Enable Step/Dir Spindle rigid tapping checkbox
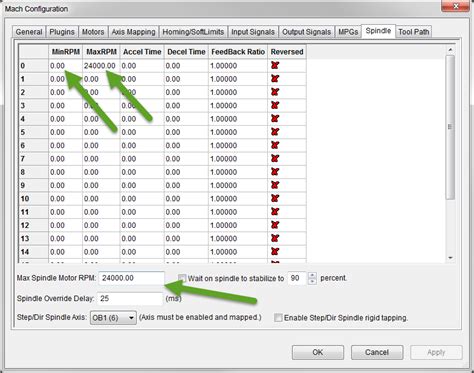This screenshot has width=474, height=373. click(278, 318)
